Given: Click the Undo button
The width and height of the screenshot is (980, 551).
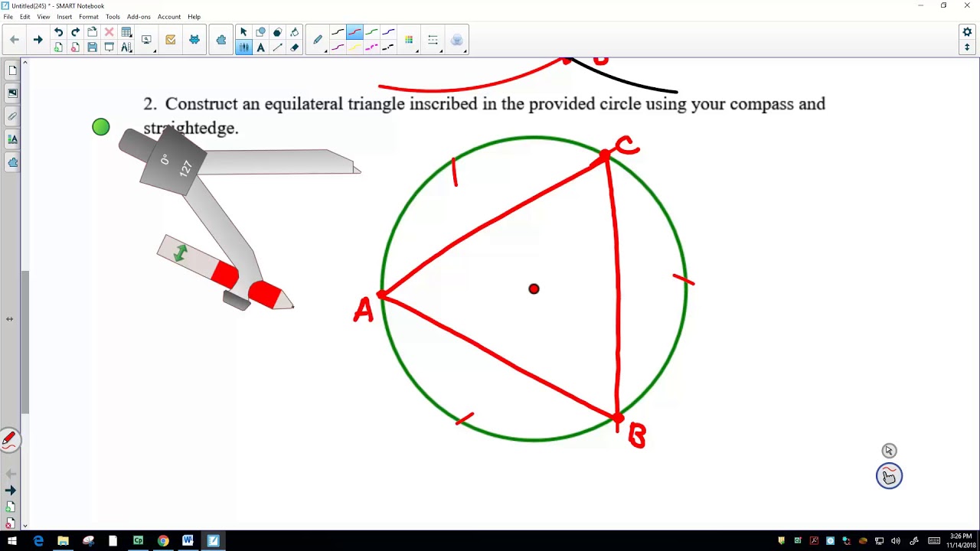Looking at the screenshot, I should [58, 32].
